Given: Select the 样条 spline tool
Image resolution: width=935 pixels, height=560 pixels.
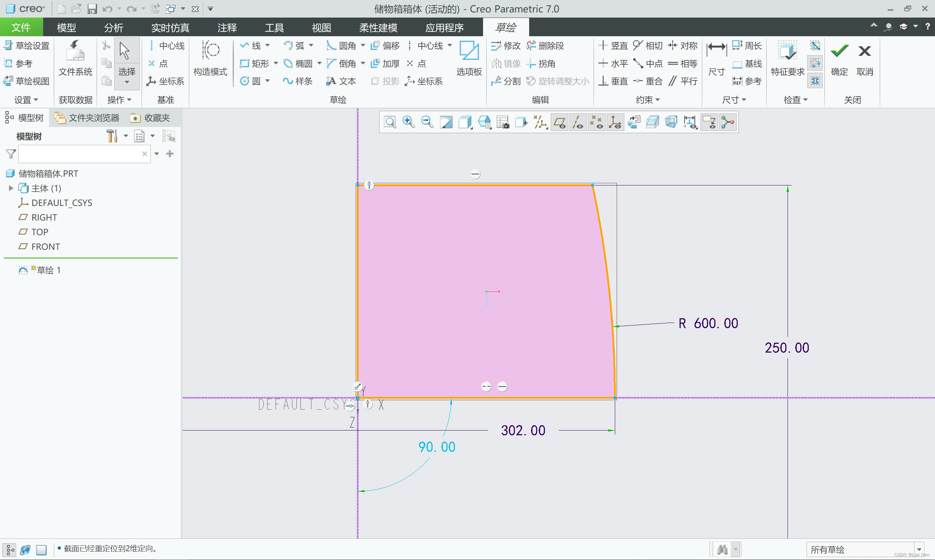Looking at the screenshot, I should (x=298, y=81).
